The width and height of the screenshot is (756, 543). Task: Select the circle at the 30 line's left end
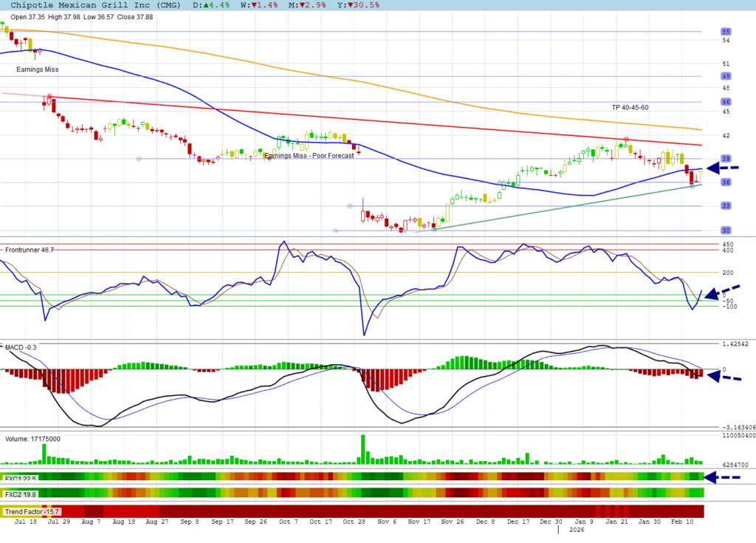335,230
